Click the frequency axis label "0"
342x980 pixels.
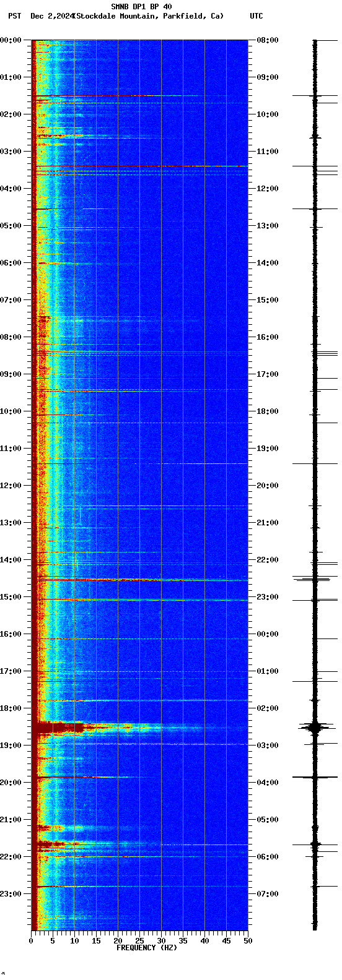[31, 941]
